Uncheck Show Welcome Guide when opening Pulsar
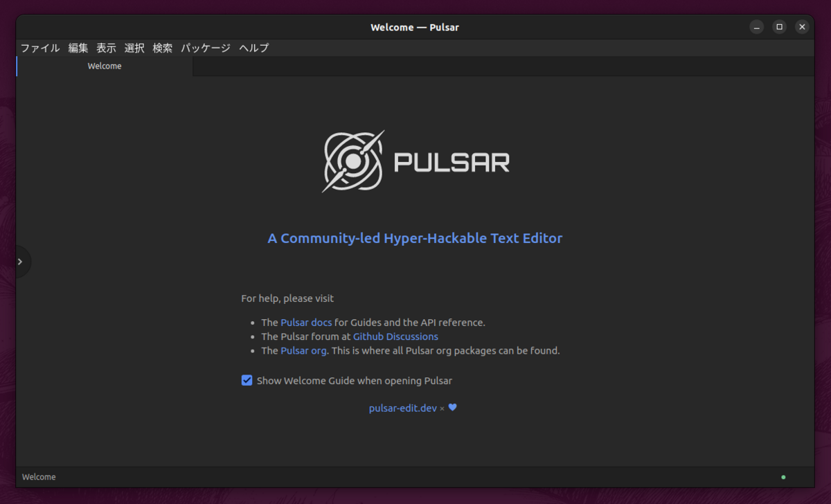Image resolution: width=831 pixels, height=504 pixels. click(247, 380)
